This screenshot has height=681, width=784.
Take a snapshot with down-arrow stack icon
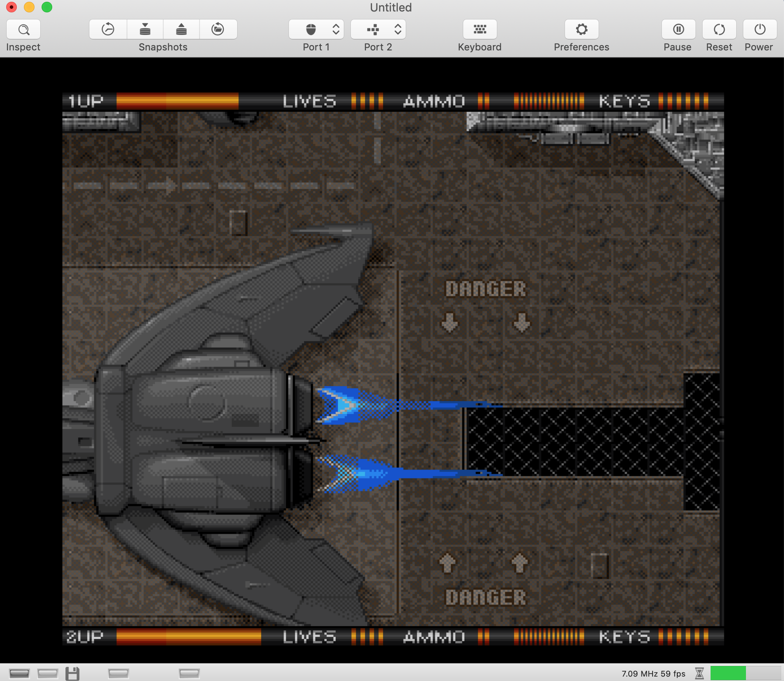[x=145, y=30]
